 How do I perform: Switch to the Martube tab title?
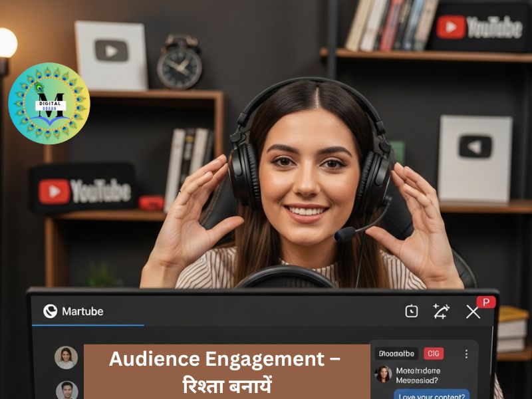[x=82, y=311]
